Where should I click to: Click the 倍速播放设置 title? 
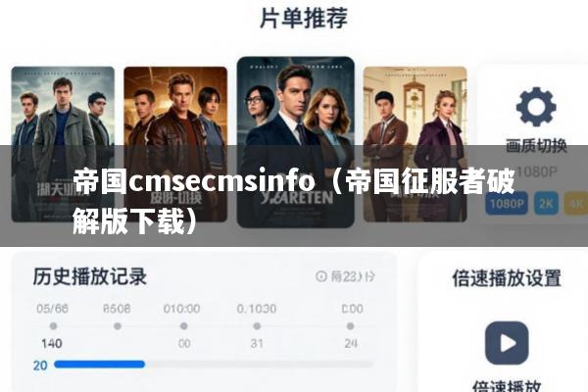coord(507,278)
